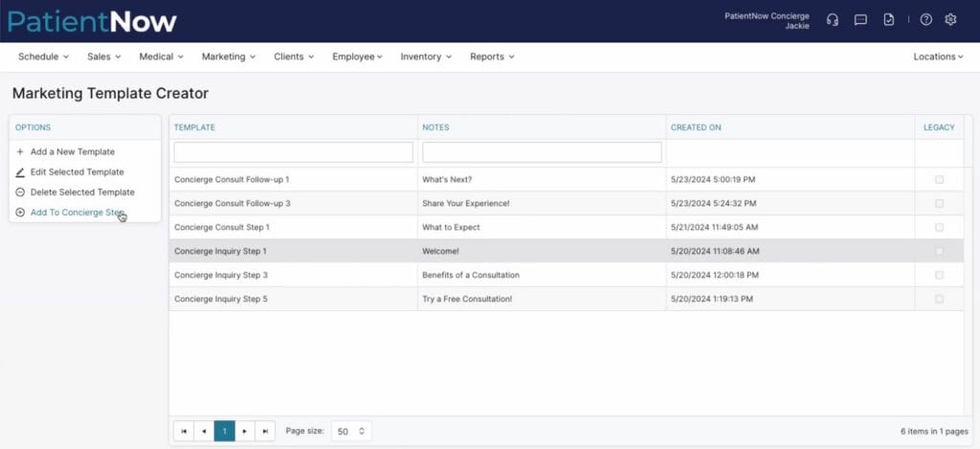Go to the first page of results

pyautogui.click(x=183, y=431)
